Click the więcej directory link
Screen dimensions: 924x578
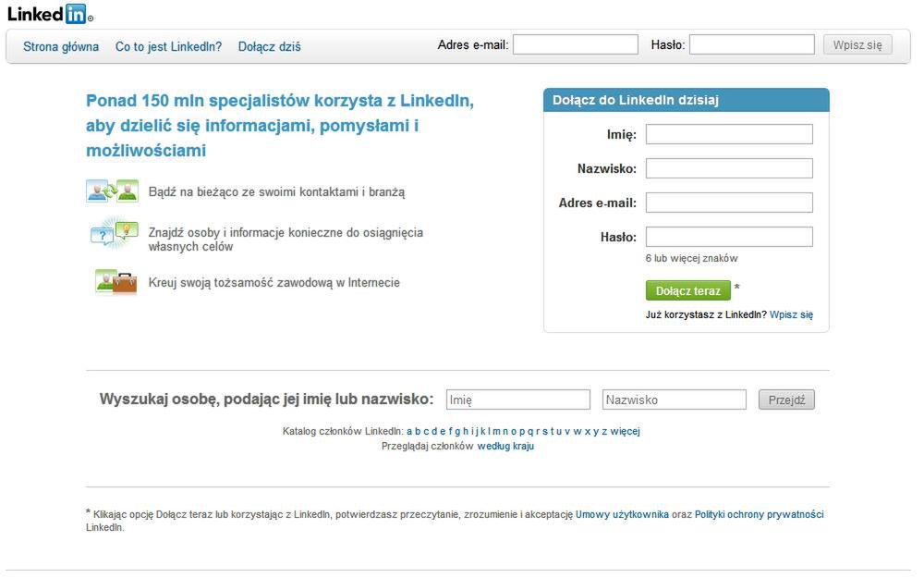click(626, 431)
